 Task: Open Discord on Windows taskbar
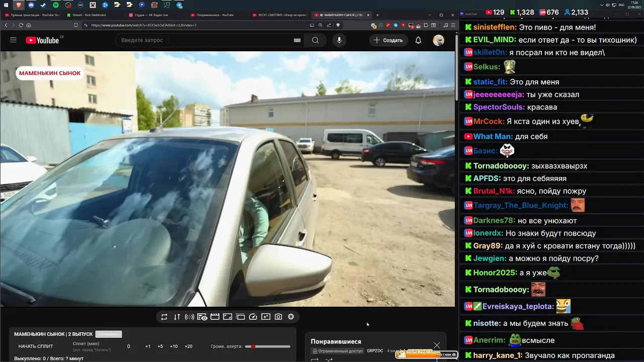coord(31,5)
